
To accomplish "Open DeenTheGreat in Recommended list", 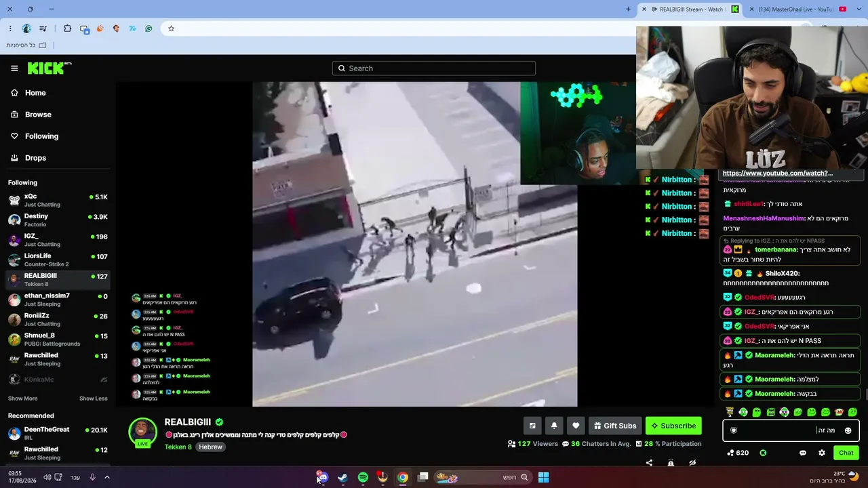I will click(x=58, y=433).
